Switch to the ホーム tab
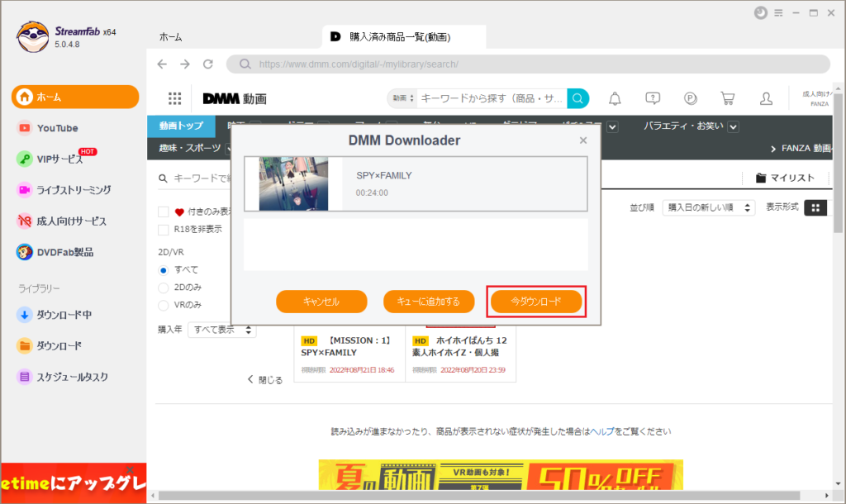Screen dimensions: 846x504 click(170, 37)
